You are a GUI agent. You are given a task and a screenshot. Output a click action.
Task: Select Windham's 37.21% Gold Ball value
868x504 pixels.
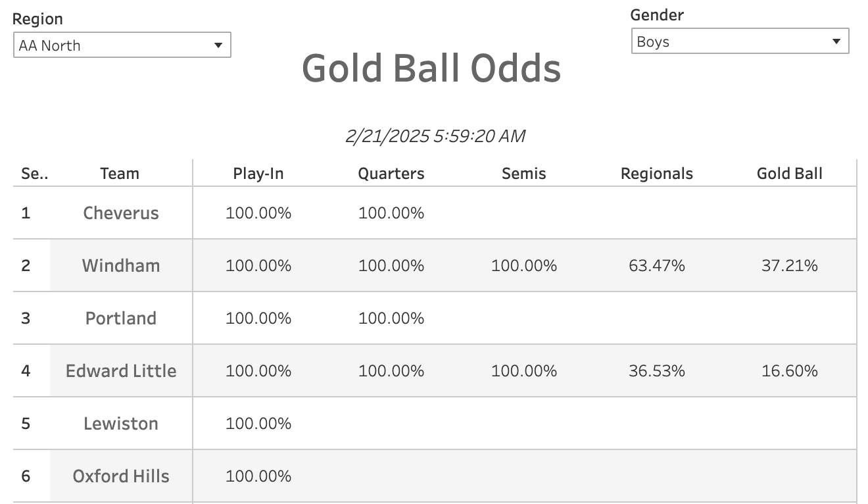pos(790,266)
